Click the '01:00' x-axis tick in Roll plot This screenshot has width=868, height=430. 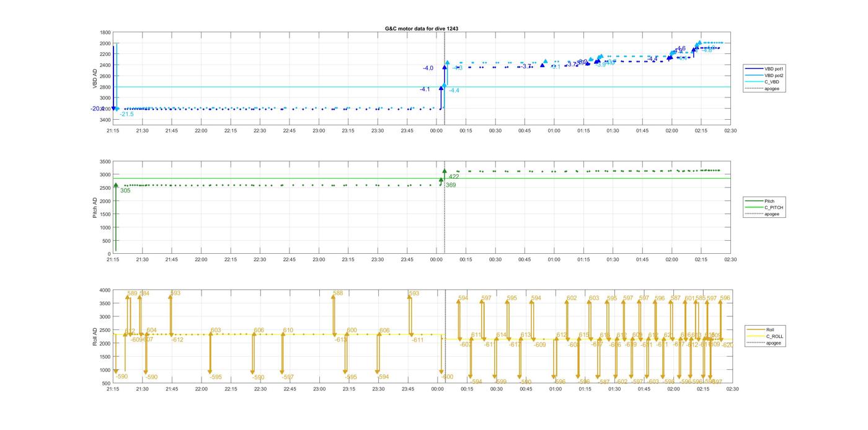(x=555, y=390)
